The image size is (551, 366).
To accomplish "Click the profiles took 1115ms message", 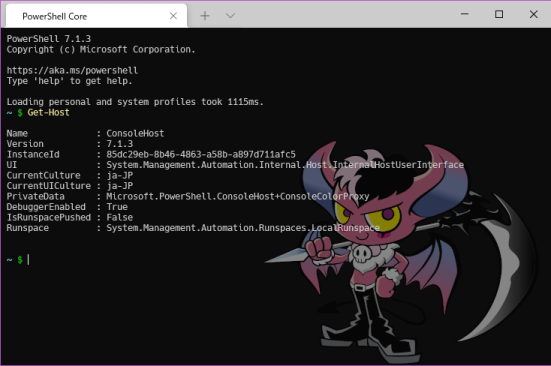I will [135, 102].
